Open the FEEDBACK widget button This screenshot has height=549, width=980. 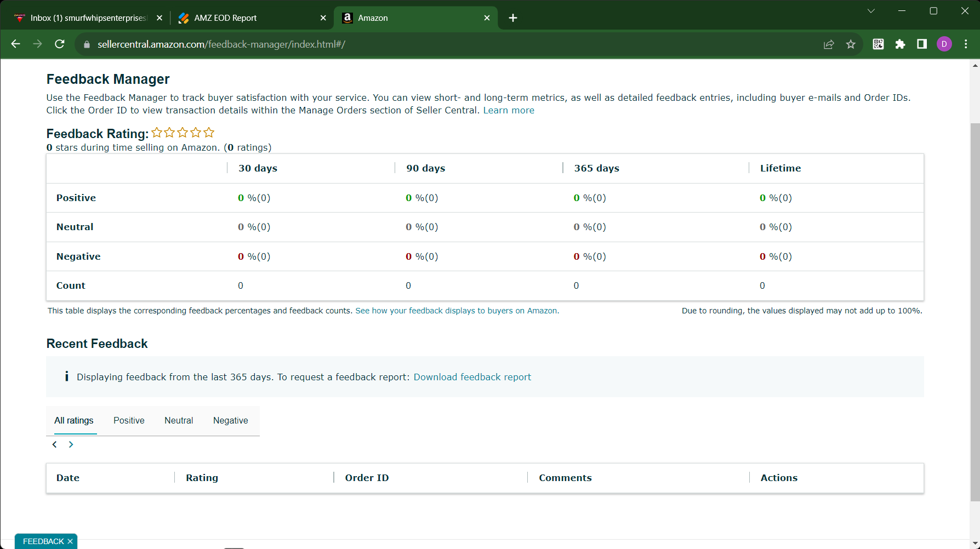coord(43,541)
